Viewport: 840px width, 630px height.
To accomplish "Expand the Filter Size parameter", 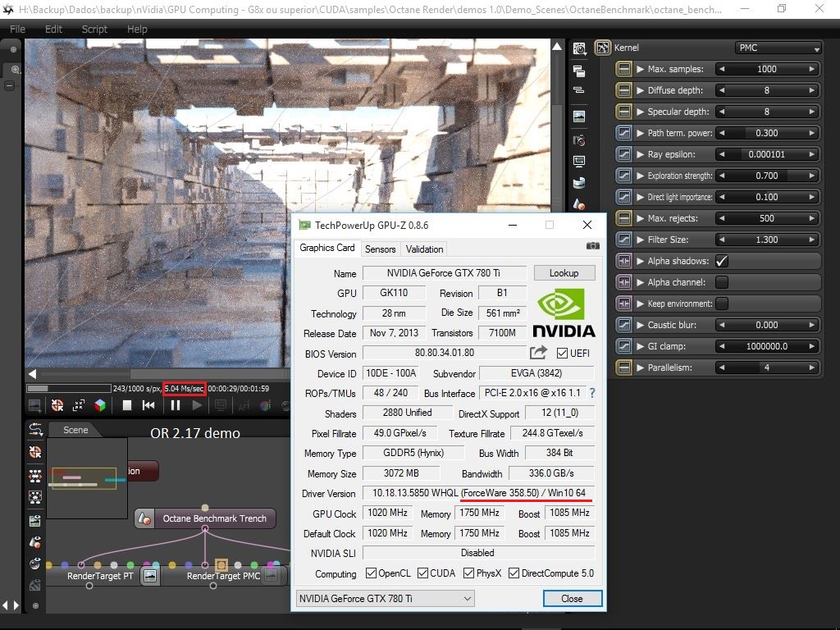I will coord(640,240).
